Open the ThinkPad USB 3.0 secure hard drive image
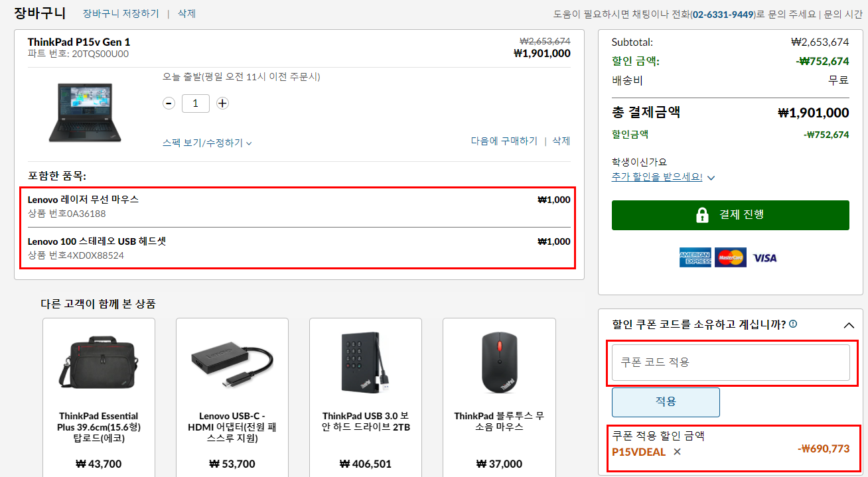 click(x=366, y=362)
